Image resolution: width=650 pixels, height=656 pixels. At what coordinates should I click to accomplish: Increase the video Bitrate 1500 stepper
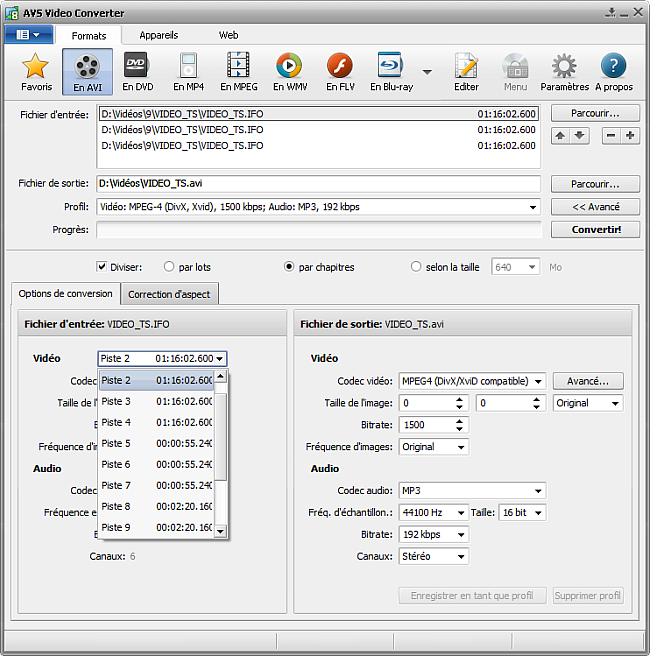coord(459,421)
